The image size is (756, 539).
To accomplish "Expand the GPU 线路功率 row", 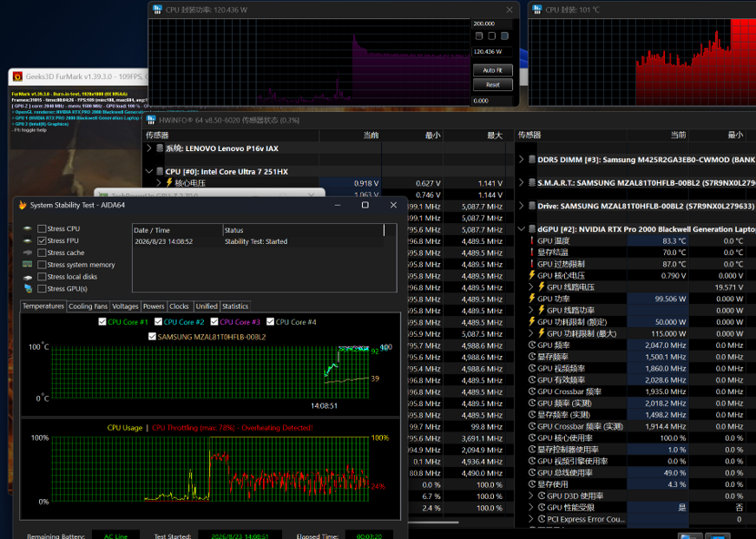I will (x=531, y=310).
